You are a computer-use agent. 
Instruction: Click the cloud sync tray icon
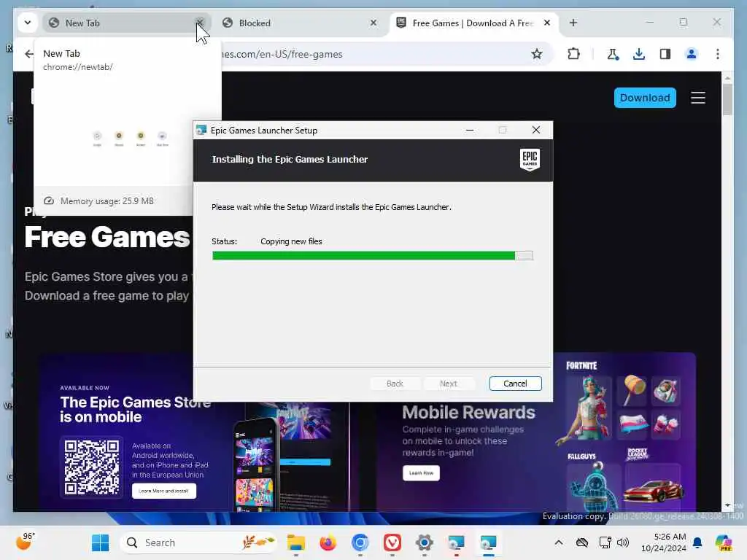(x=581, y=542)
